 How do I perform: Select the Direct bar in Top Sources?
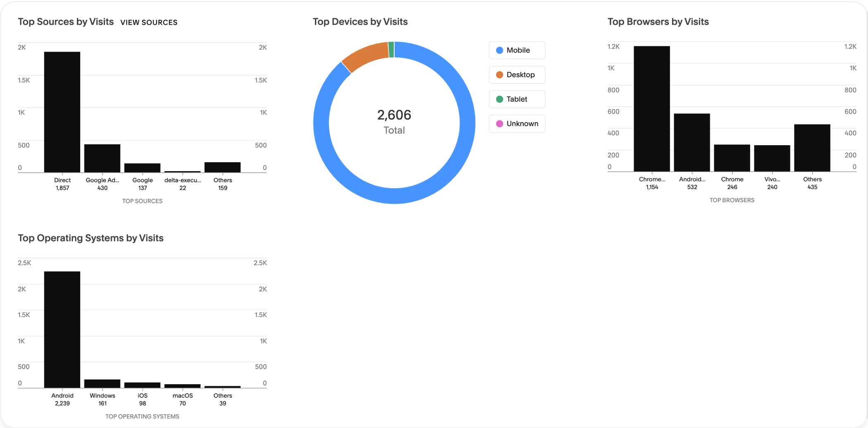(62, 112)
